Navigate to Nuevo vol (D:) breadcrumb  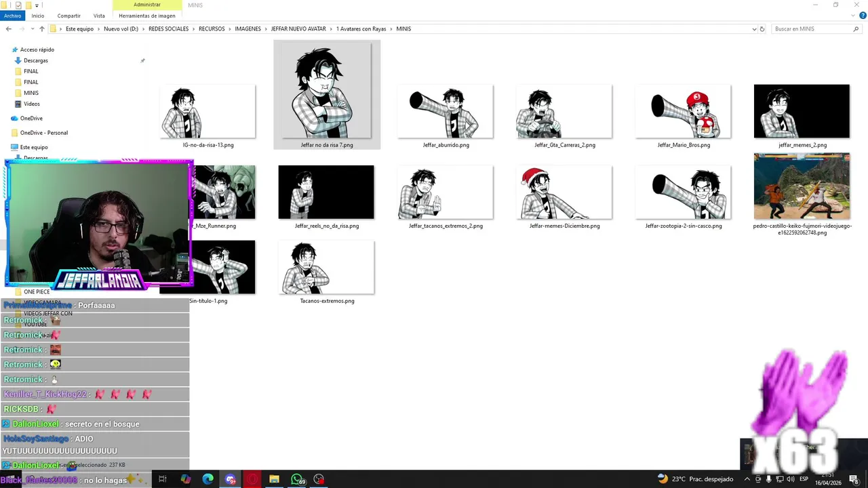tap(121, 29)
